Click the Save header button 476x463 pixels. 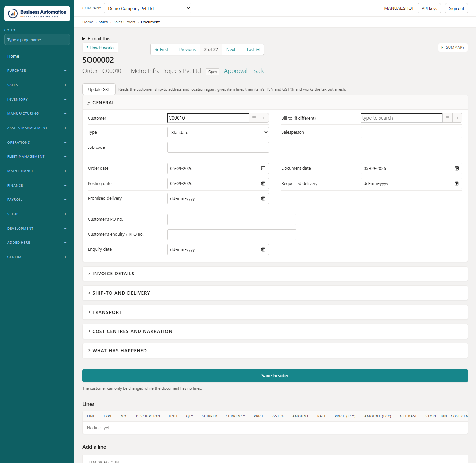[x=275, y=376]
